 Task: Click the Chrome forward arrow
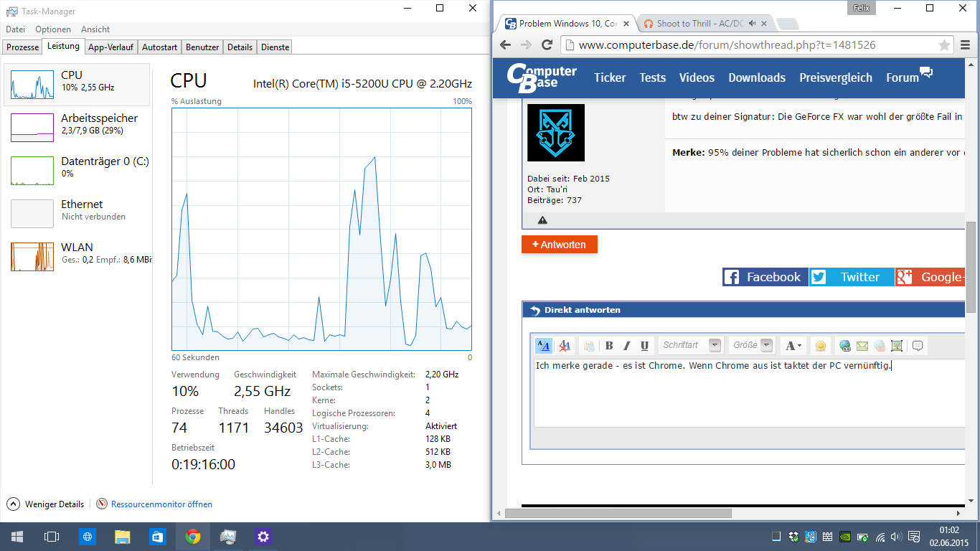[x=526, y=44]
